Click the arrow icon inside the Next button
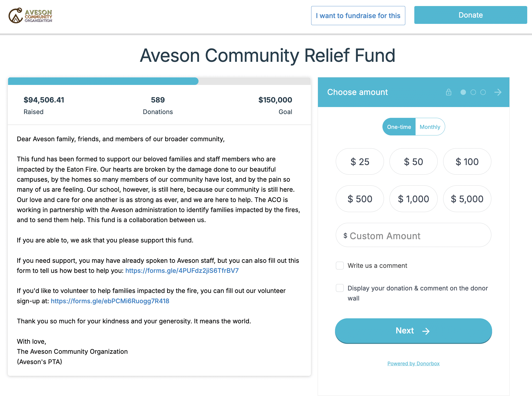Image resolution: width=532 pixels, height=403 pixels. 426,331
